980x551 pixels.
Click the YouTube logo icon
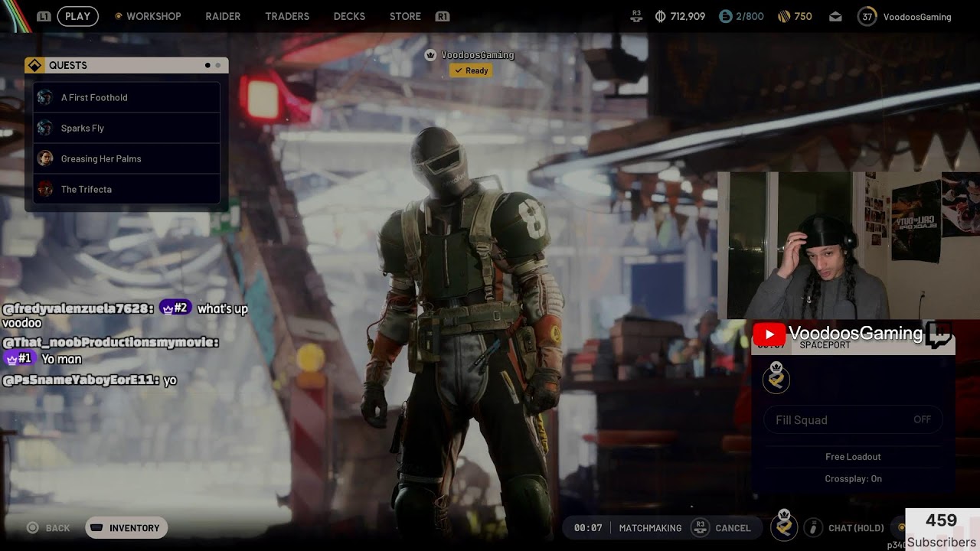coord(769,334)
